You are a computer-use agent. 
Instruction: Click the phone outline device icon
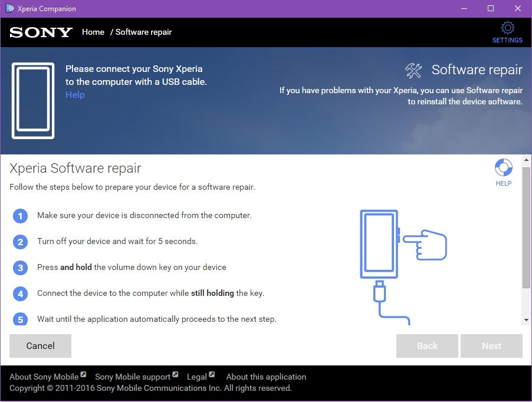tap(33, 101)
